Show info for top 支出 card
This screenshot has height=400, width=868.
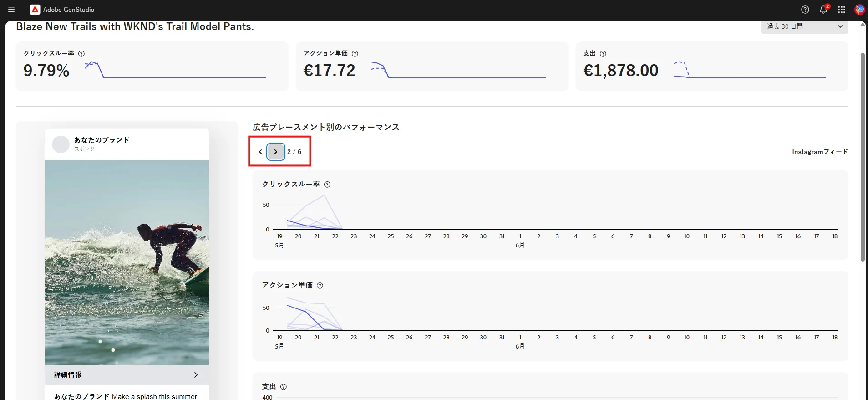tap(603, 54)
